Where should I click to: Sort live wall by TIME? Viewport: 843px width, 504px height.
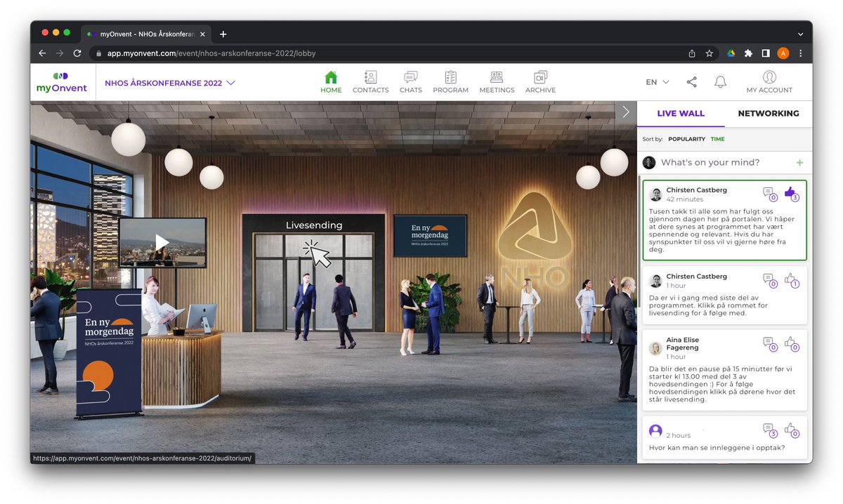[717, 139]
